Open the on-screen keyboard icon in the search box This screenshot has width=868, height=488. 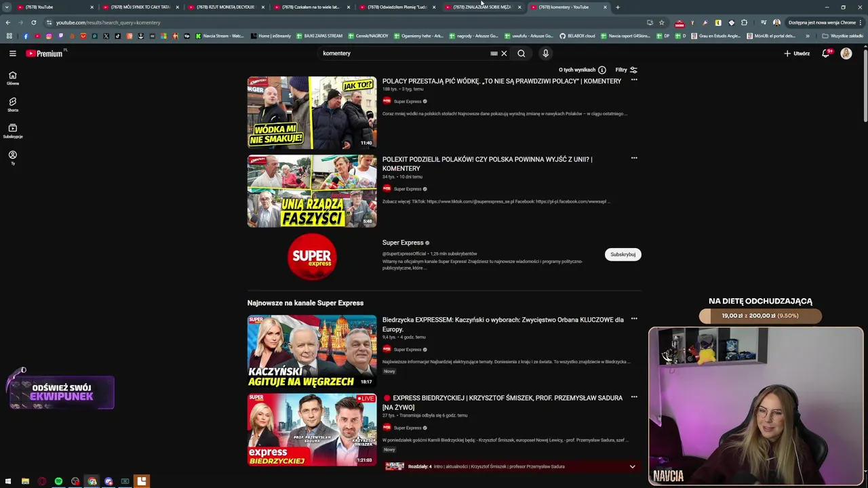click(494, 54)
